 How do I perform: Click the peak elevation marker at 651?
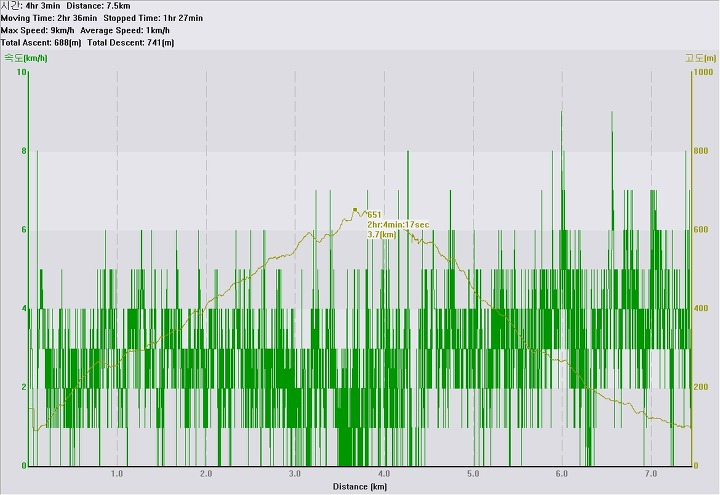click(x=355, y=210)
